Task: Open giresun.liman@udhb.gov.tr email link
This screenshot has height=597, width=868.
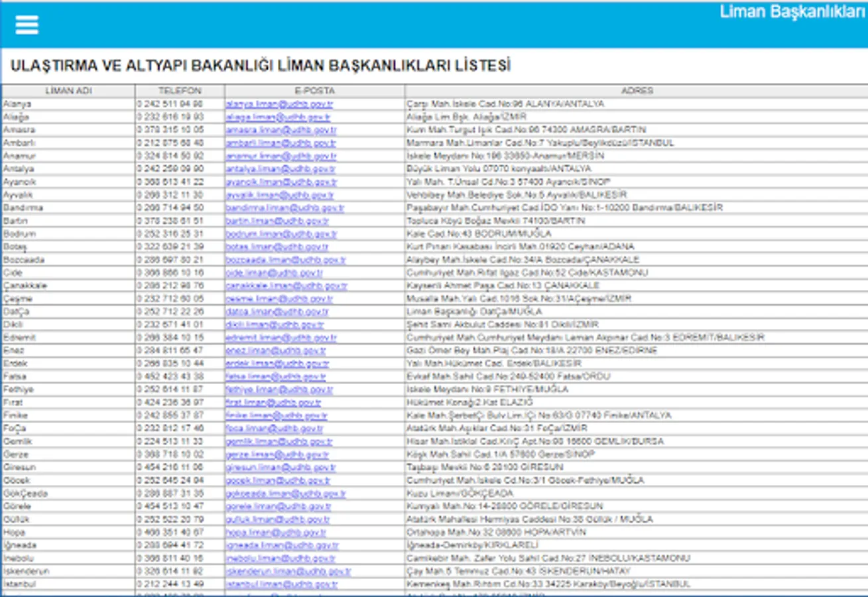Action: (x=280, y=467)
